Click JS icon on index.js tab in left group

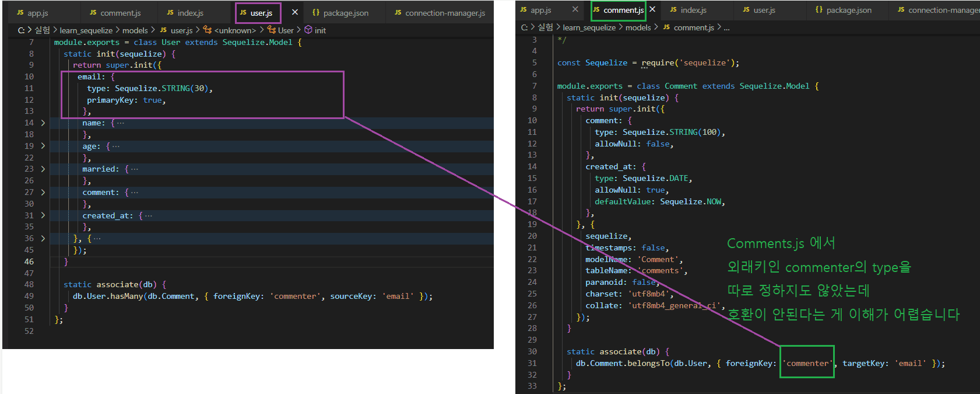[x=170, y=13]
